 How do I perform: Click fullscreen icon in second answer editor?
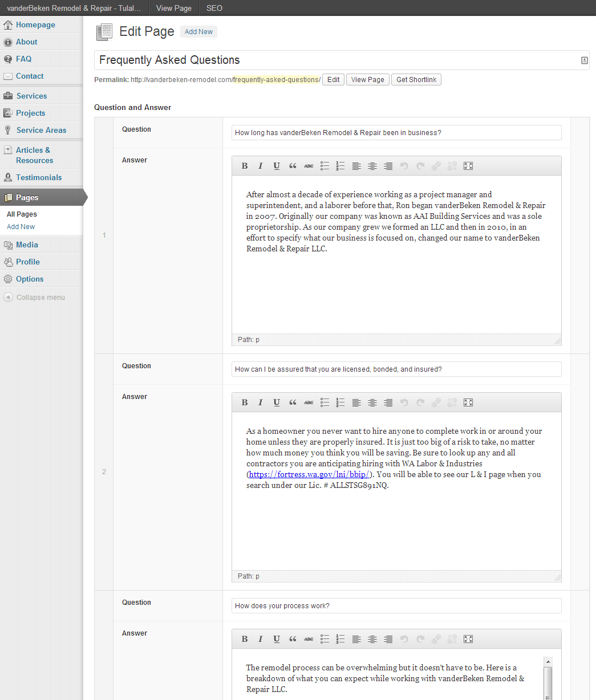[468, 402]
